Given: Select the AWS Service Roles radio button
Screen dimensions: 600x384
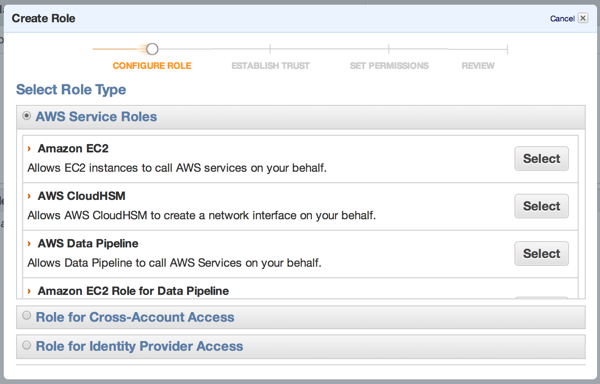Looking at the screenshot, I should click(x=26, y=116).
